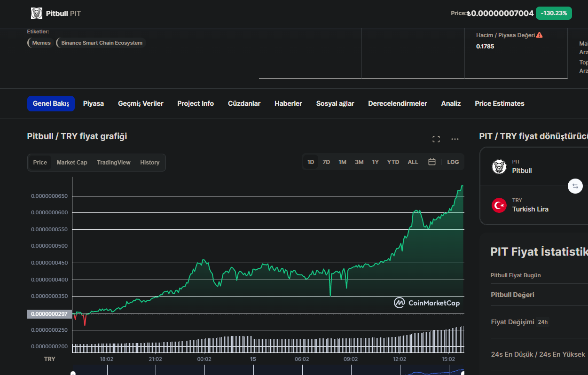The height and width of the screenshot is (375, 588).
Task: Select the 3M time range
Action: [359, 162]
